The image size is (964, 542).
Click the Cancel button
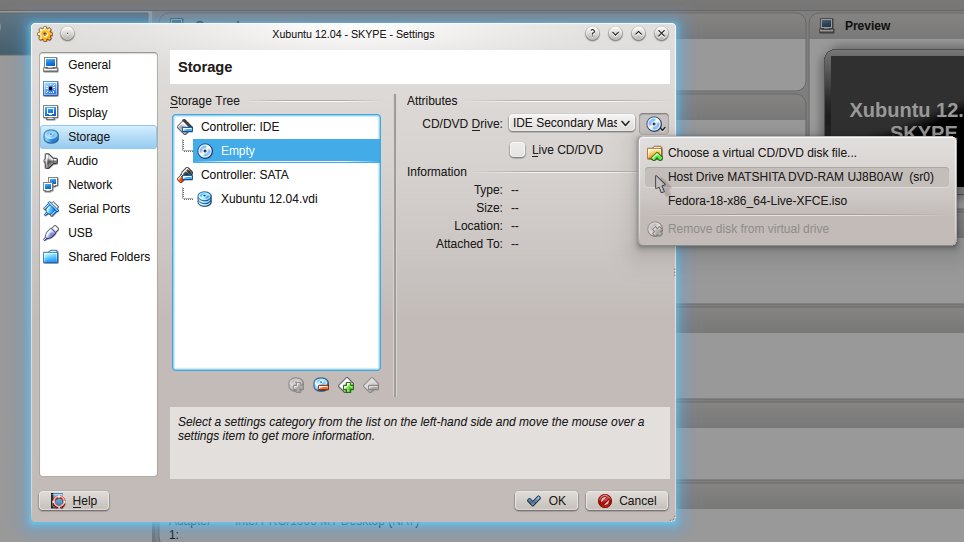coord(626,501)
